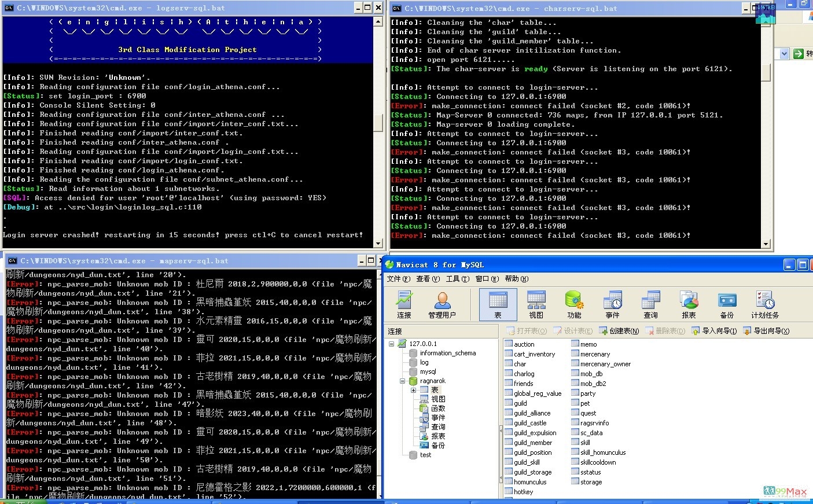The width and height of the screenshot is (813, 504).
Task: Open the 备份 (Backup) toolbar icon
Action: point(727,304)
